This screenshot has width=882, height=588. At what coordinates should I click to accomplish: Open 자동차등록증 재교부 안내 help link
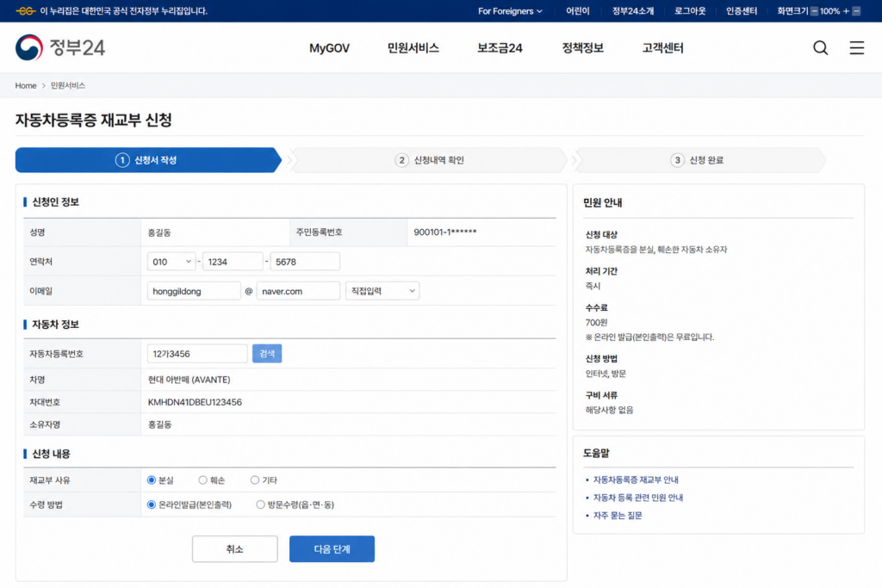click(x=636, y=480)
